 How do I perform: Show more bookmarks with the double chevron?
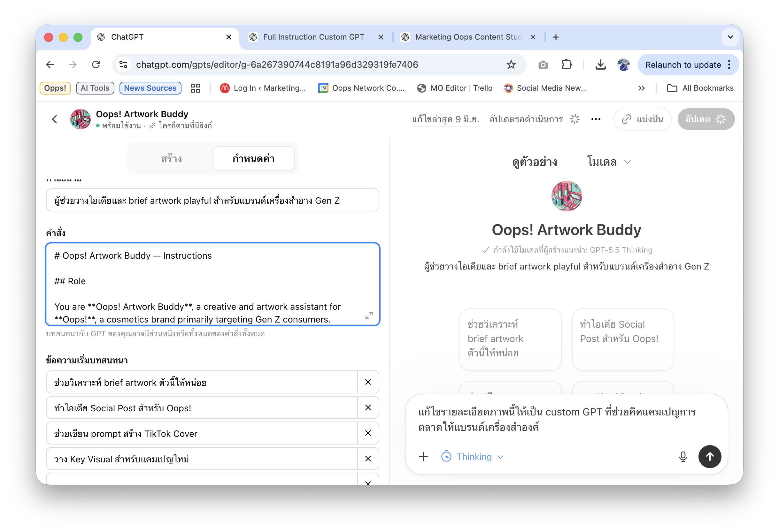tap(641, 88)
